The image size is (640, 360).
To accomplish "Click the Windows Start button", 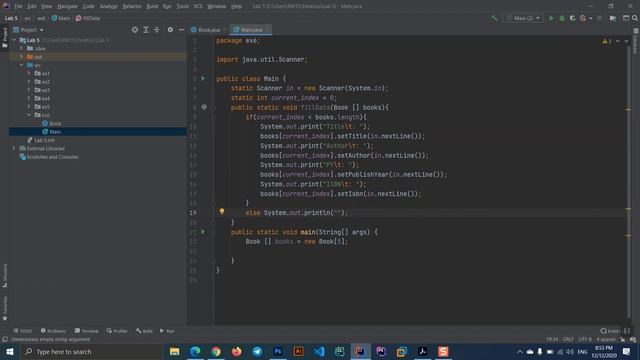I will [10, 351].
